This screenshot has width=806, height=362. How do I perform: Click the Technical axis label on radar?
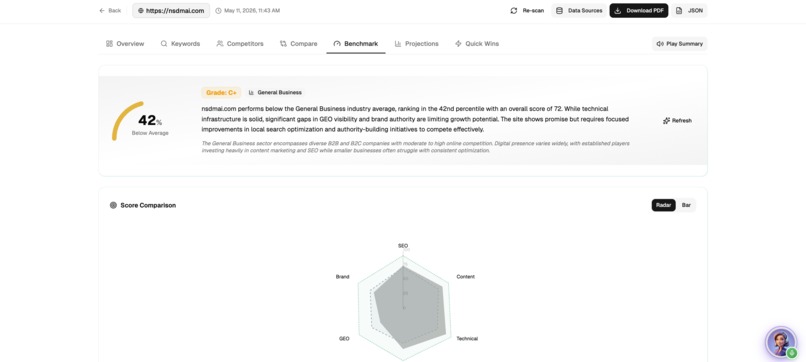click(x=467, y=338)
